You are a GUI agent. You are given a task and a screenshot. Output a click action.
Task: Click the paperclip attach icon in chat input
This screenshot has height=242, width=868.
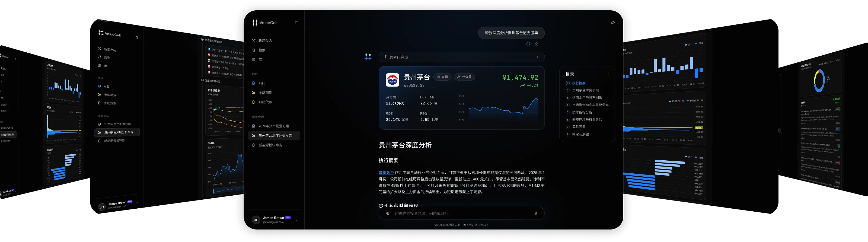point(388,213)
